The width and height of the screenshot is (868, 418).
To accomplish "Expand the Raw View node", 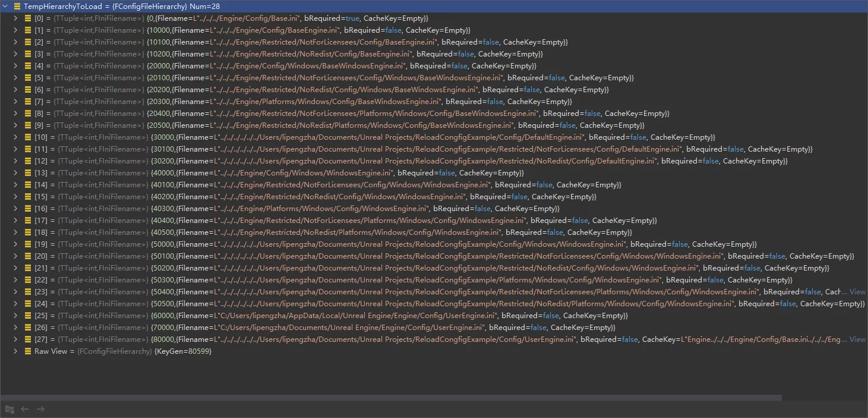I will tap(16, 351).
